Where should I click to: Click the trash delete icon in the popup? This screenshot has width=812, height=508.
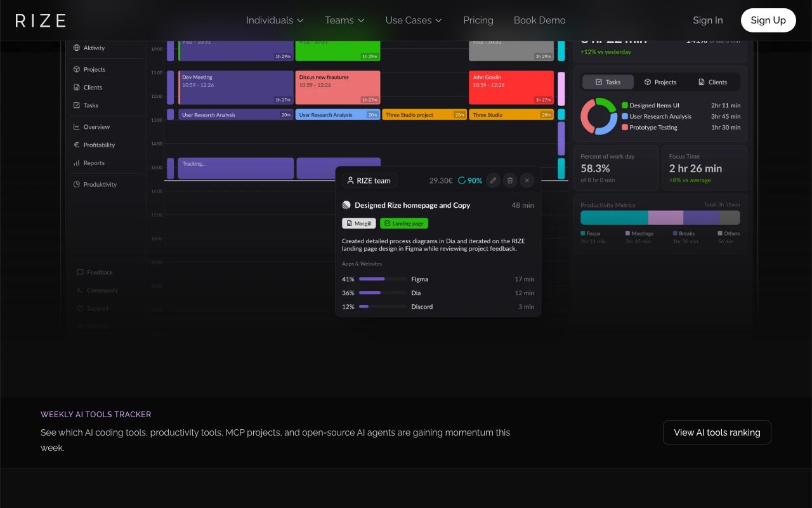click(x=510, y=180)
